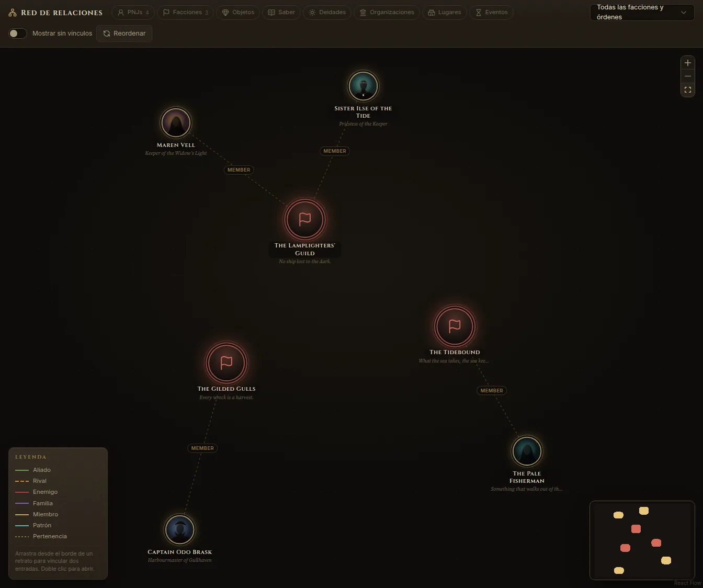The height and width of the screenshot is (588, 703).
Task: Filter by PNJs tab
Action: pyautogui.click(x=133, y=12)
